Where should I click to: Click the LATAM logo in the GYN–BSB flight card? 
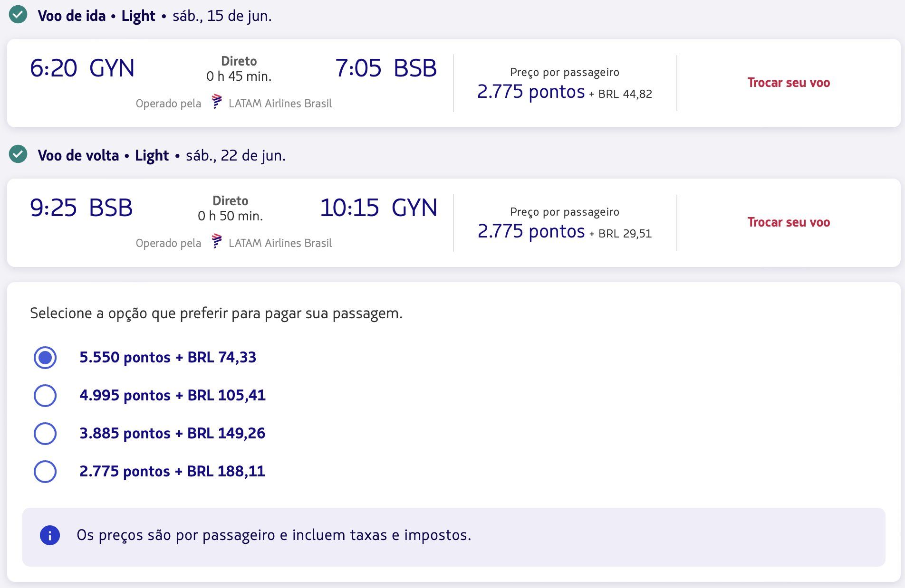coord(217,101)
